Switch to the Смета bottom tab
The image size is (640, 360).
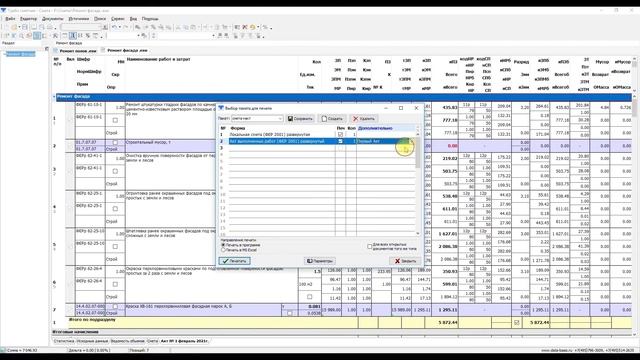[152, 341]
